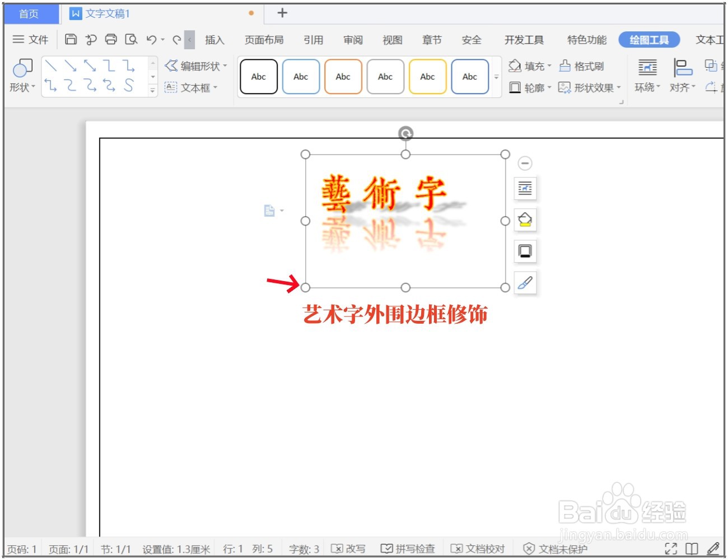This screenshot has width=728, height=560.
Task: Click the collapse minus floating button
Action: [x=525, y=163]
